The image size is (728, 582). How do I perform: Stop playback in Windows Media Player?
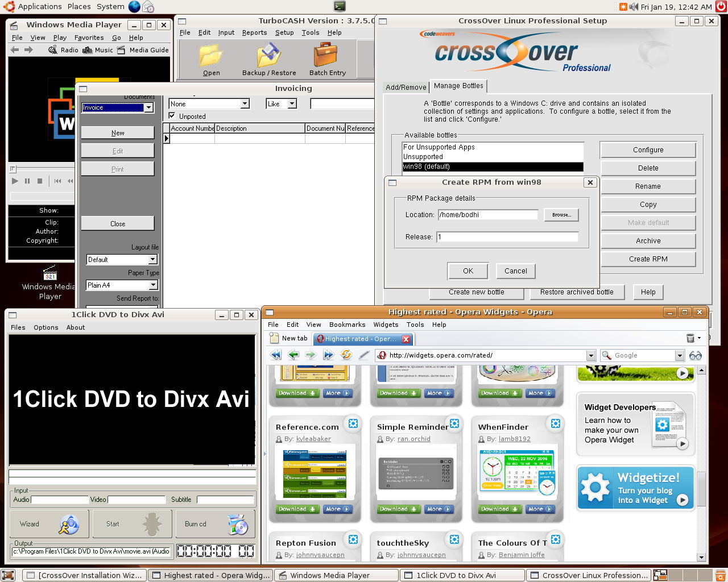(40, 181)
